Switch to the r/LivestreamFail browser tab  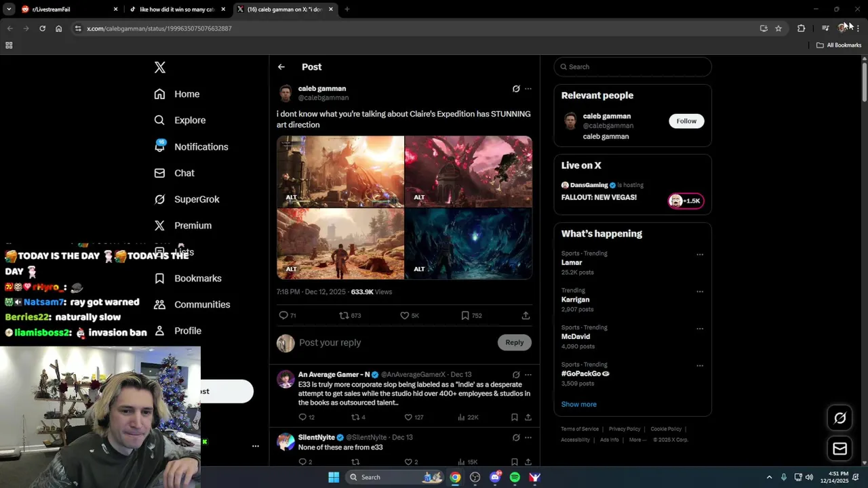pos(69,9)
